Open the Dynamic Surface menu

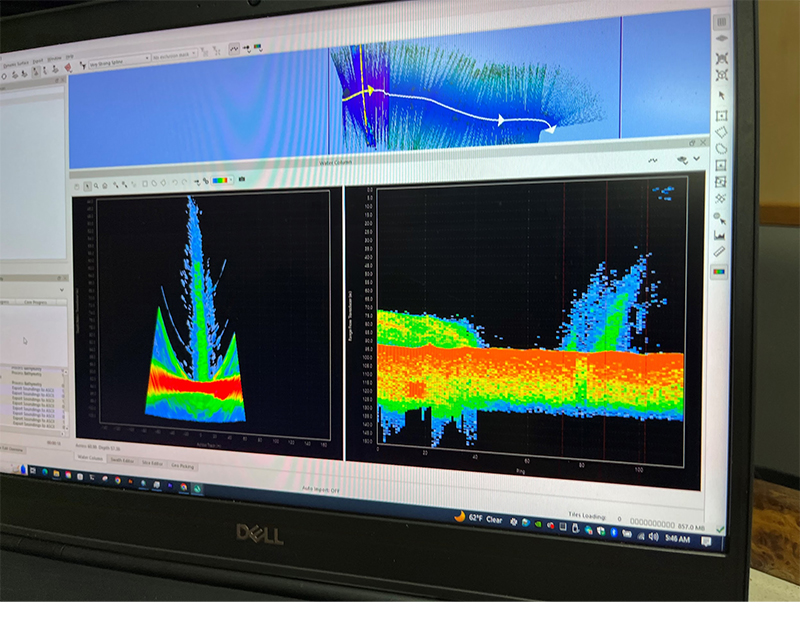(x=16, y=64)
